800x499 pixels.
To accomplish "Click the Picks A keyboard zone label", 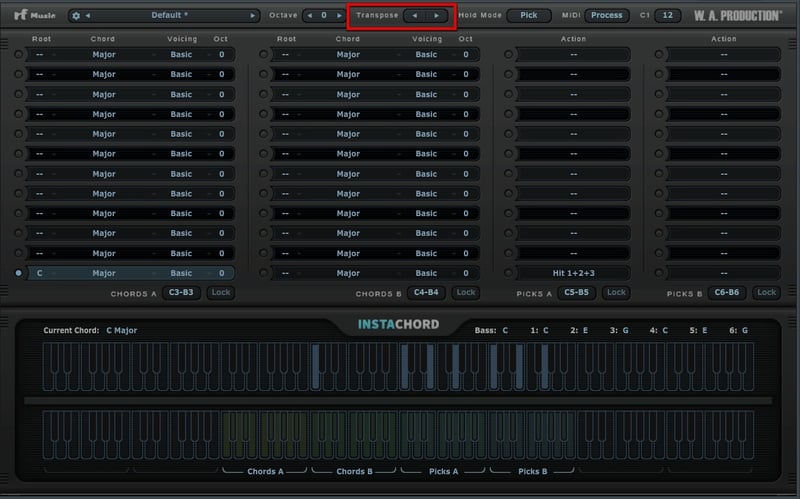I will 443,471.
